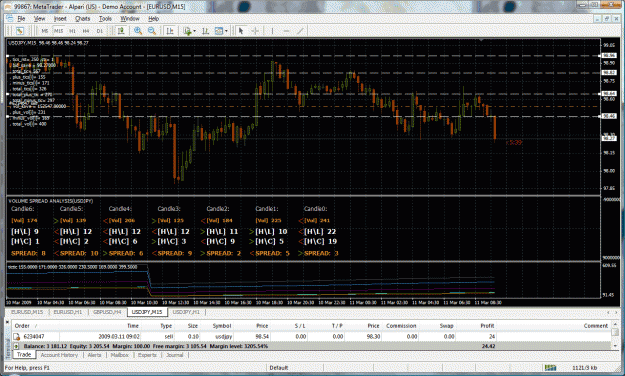Click the chart templates icon
The image size is (625, 376).
coord(219,31)
